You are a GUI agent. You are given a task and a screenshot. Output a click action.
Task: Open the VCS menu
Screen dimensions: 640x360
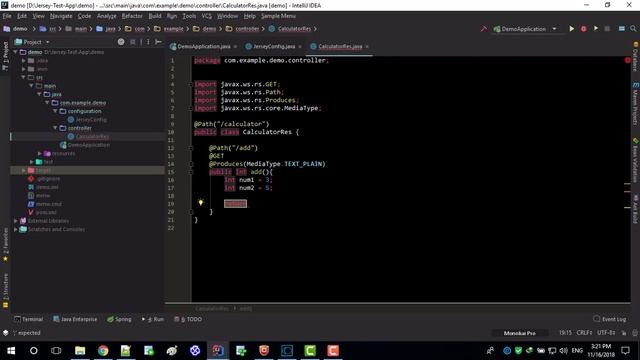coord(207,16)
